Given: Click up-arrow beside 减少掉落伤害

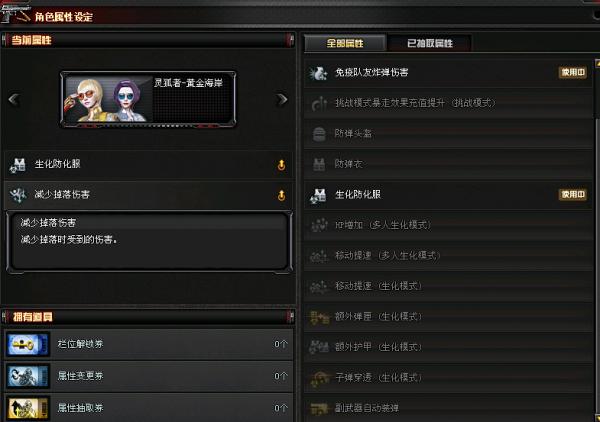Looking at the screenshot, I should pos(281,196).
